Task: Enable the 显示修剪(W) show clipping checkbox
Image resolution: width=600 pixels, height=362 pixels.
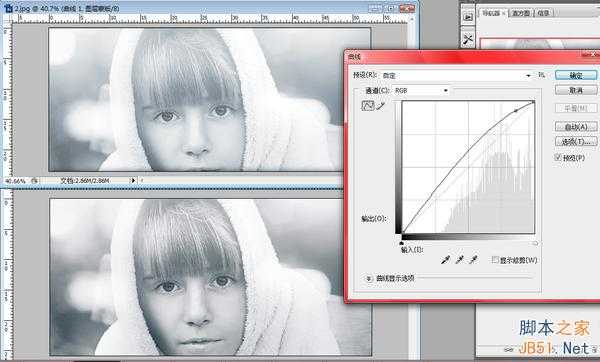Action: tap(495, 260)
